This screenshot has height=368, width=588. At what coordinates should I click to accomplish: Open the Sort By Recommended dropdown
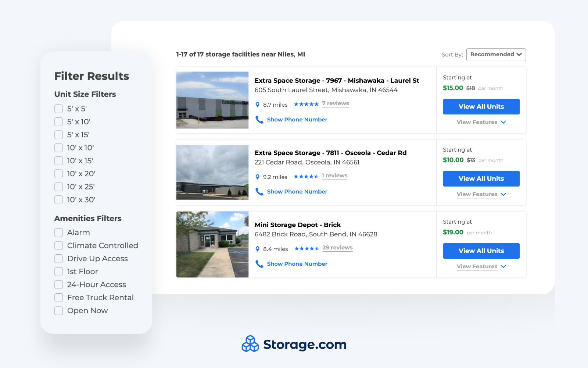tap(496, 54)
